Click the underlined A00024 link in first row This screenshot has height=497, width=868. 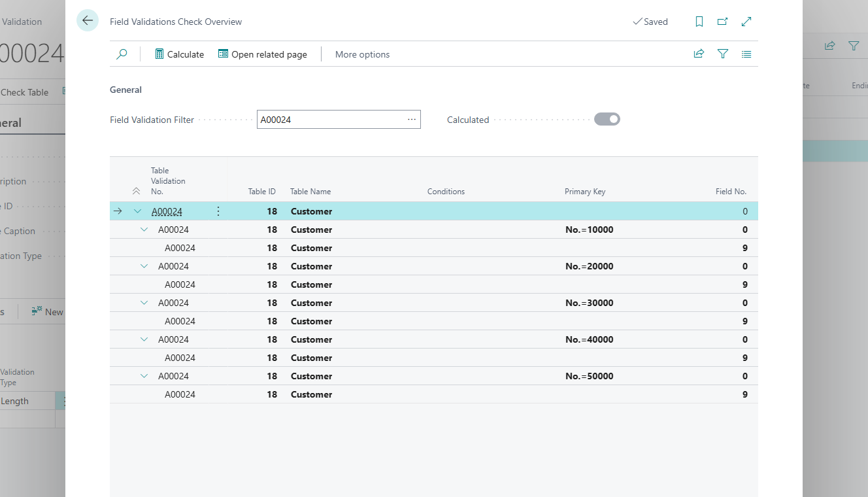coord(167,211)
